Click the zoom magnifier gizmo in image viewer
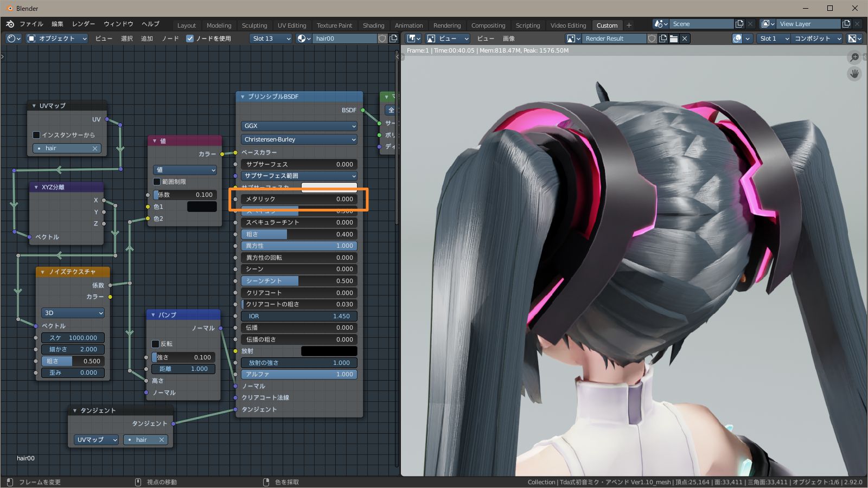 [x=854, y=57]
